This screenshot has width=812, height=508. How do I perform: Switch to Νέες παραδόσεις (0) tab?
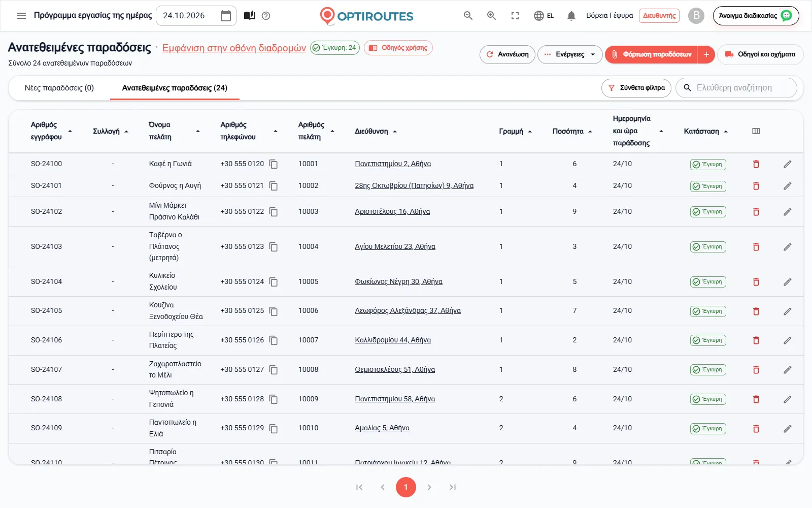59,88
